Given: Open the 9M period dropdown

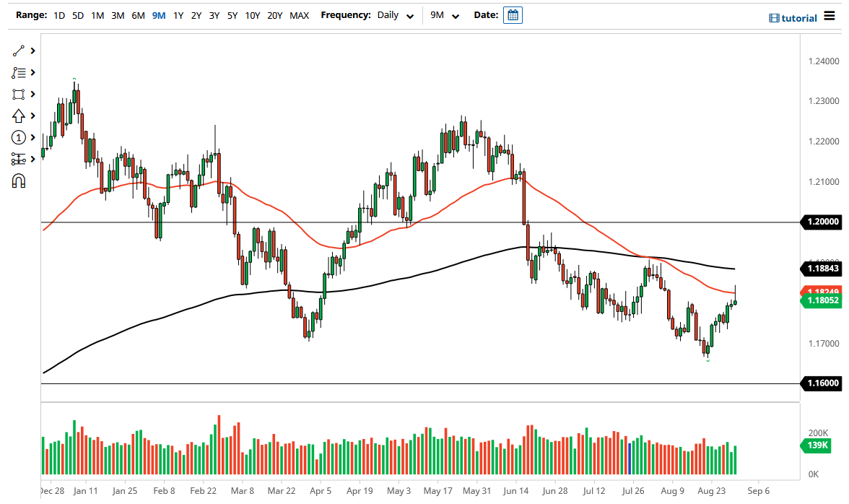Looking at the screenshot, I should [445, 15].
